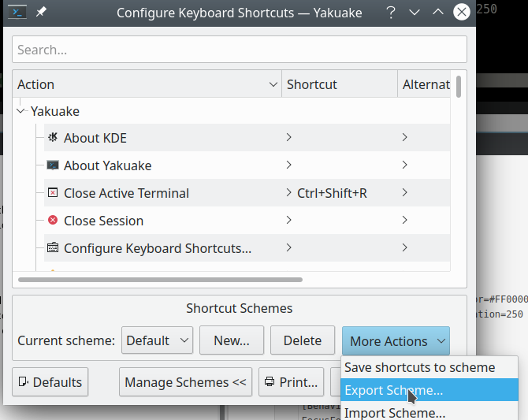Select the Close Session row
Screen dimensions: 528x420
coord(247,221)
